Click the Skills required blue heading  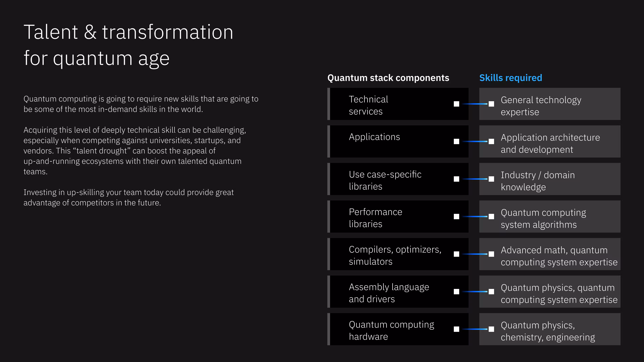pyautogui.click(x=511, y=78)
